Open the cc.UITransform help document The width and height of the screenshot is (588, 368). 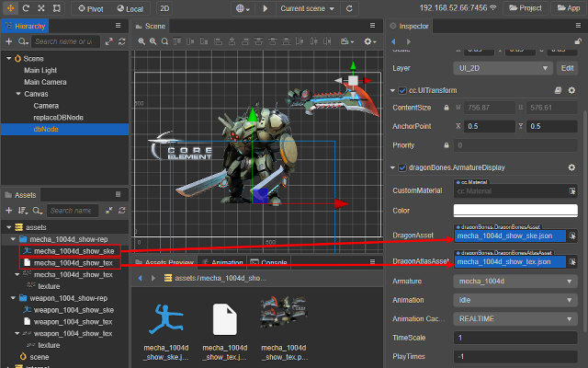click(x=558, y=90)
